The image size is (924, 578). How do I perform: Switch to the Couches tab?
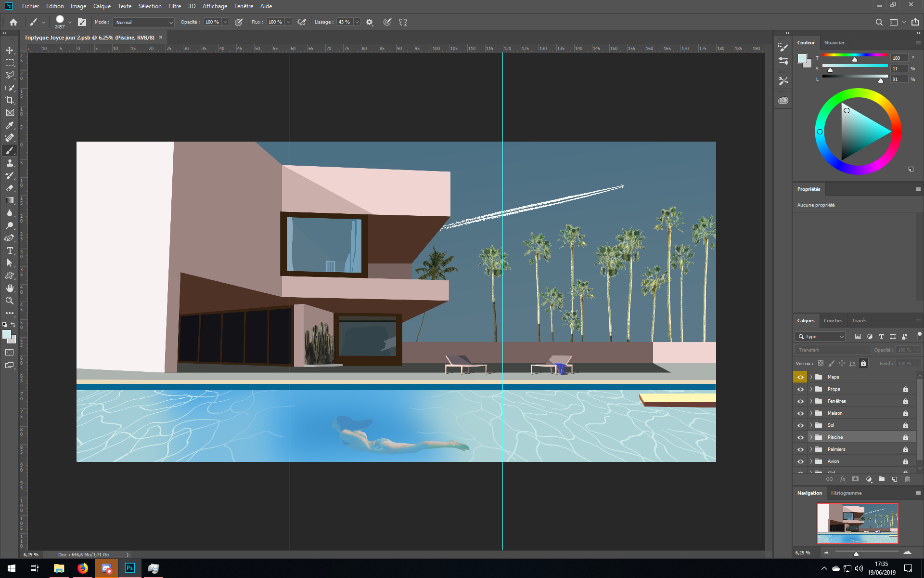(833, 320)
